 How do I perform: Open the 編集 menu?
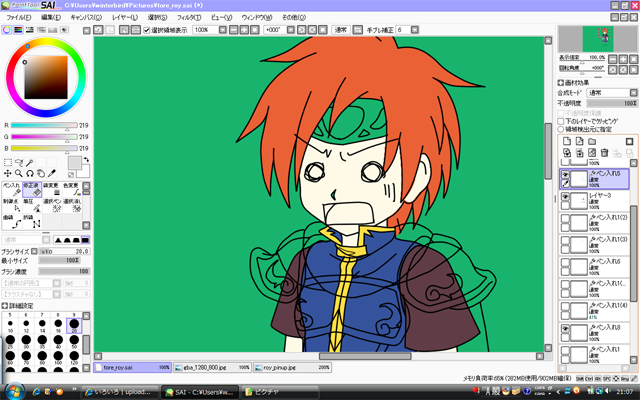51,18
